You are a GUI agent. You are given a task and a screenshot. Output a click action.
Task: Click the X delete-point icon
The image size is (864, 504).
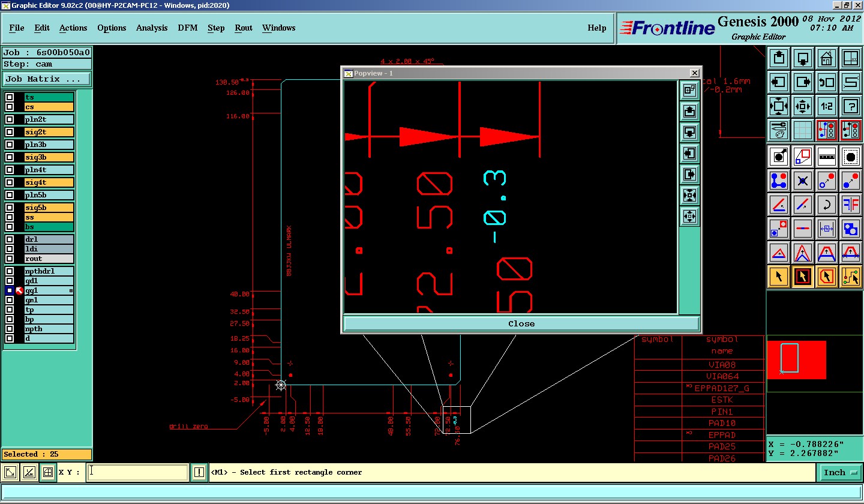click(803, 180)
